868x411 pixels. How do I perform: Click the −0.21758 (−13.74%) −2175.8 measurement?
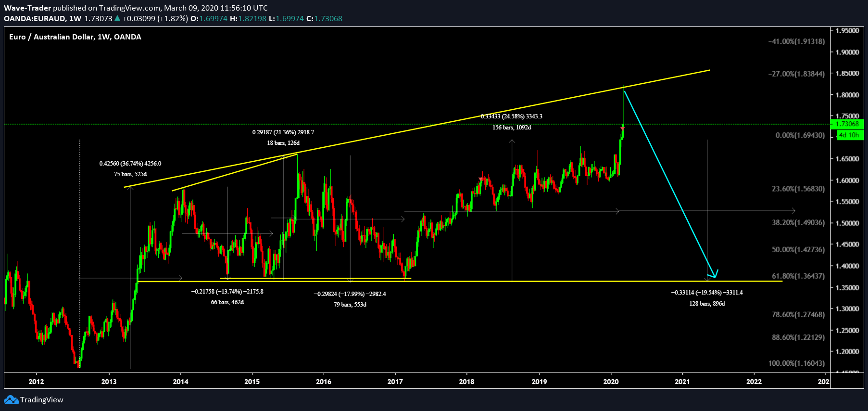click(x=227, y=292)
